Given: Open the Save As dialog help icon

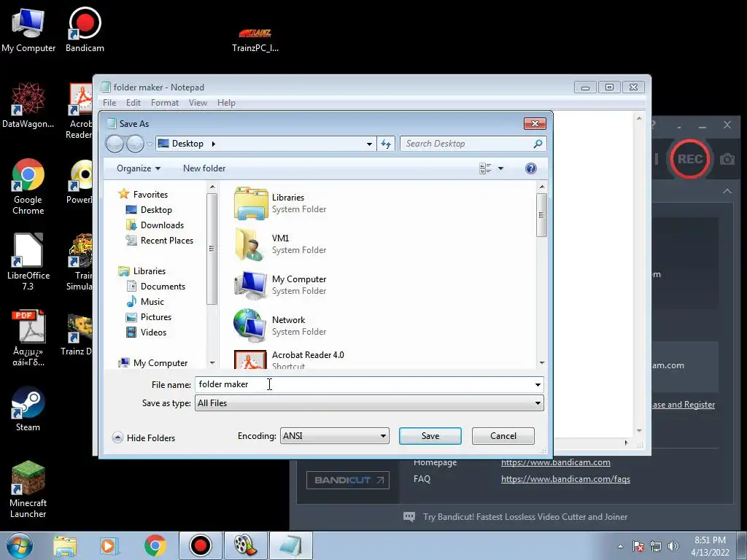Looking at the screenshot, I should coord(531,168).
